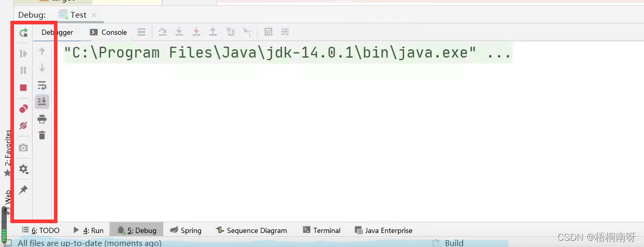The image size is (644, 247).
Task: Toggle scroll to end of console
Action: [42, 101]
